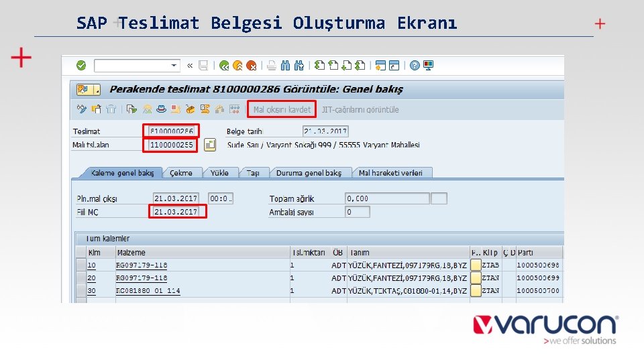Open the Help question mark icon
The width and height of the screenshot is (644, 362).
(x=415, y=65)
